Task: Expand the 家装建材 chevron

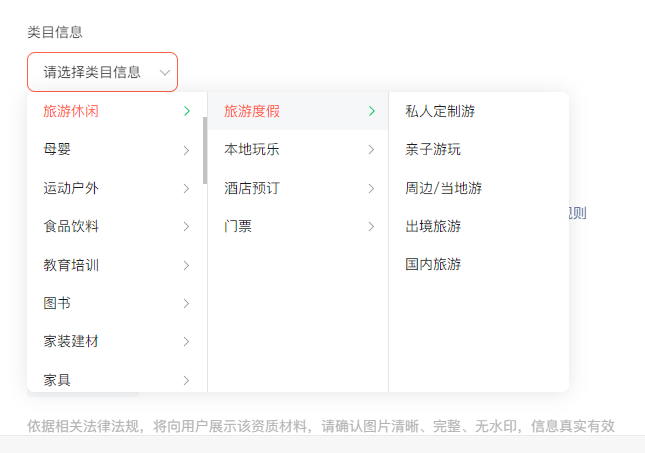Action: pos(186,341)
